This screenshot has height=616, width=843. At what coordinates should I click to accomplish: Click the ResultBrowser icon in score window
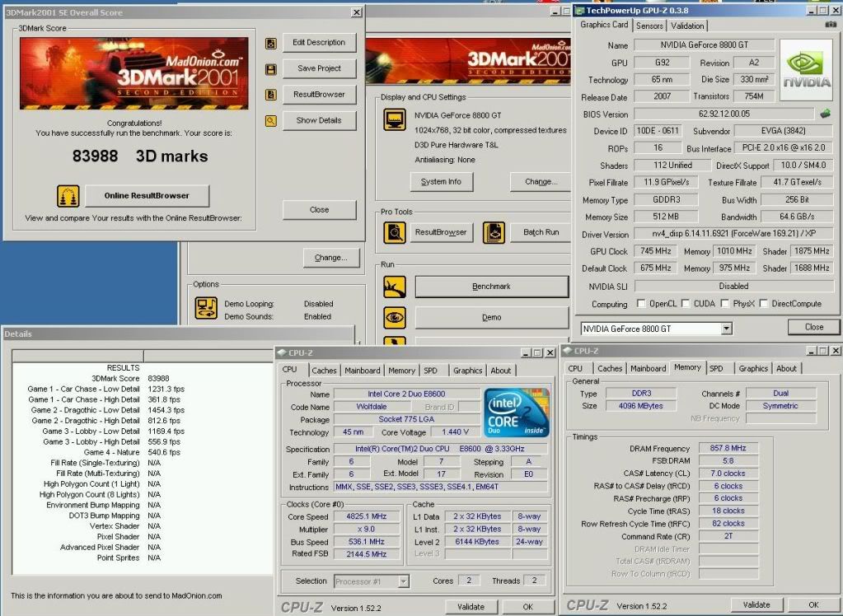271,95
